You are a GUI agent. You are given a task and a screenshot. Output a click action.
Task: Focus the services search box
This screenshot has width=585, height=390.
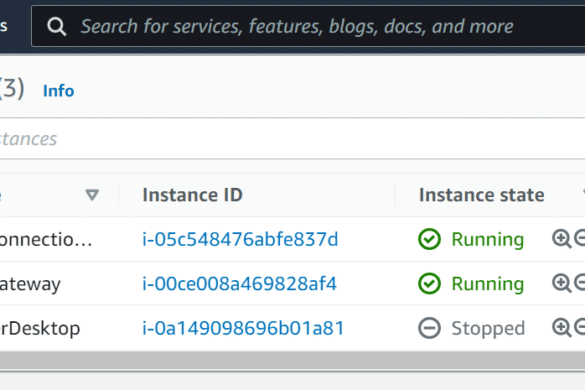[308, 26]
